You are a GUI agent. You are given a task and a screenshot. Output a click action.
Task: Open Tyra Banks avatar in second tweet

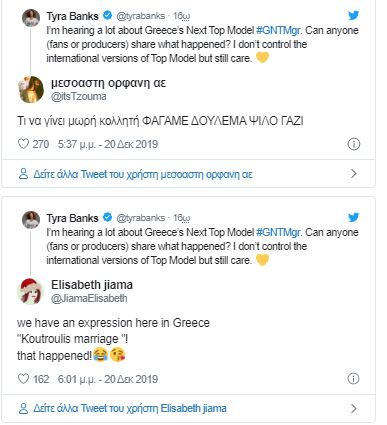point(31,220)
